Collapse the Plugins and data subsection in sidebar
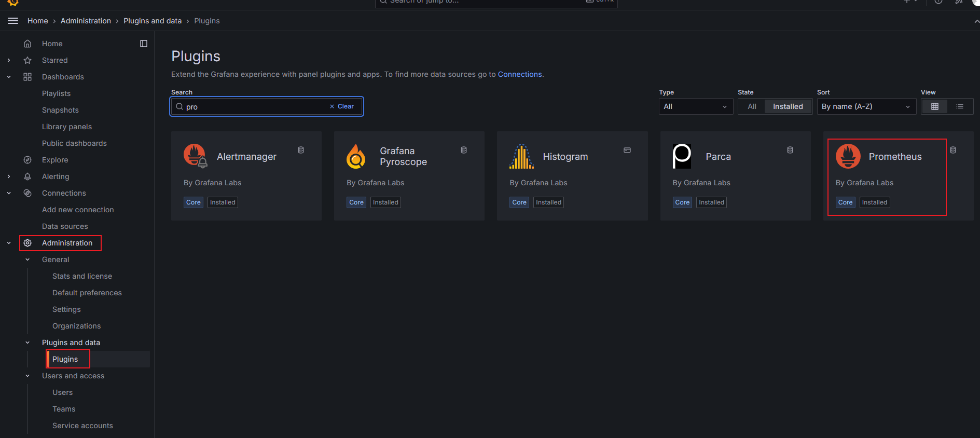 click(27, 343)
